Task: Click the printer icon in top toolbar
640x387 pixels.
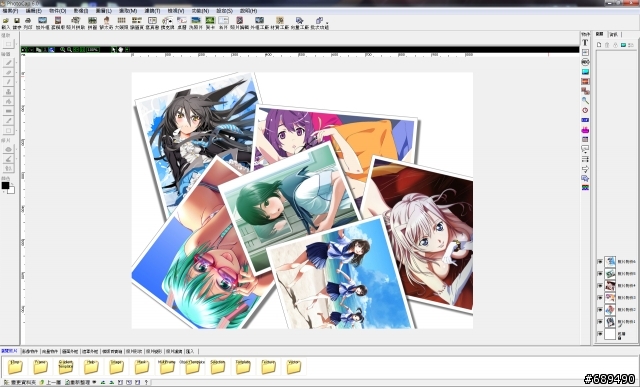Action: pyautogui.click(x=28, y=20)
